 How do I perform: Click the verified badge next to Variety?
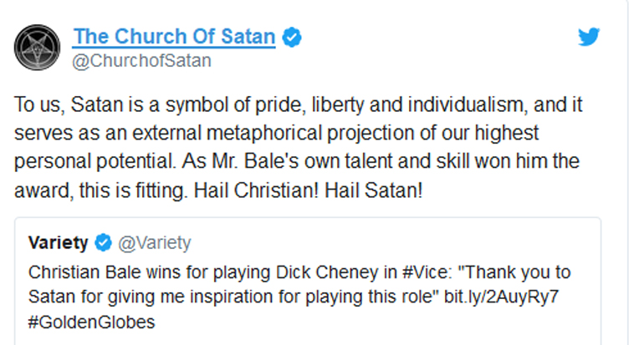[x=102, y=243]
